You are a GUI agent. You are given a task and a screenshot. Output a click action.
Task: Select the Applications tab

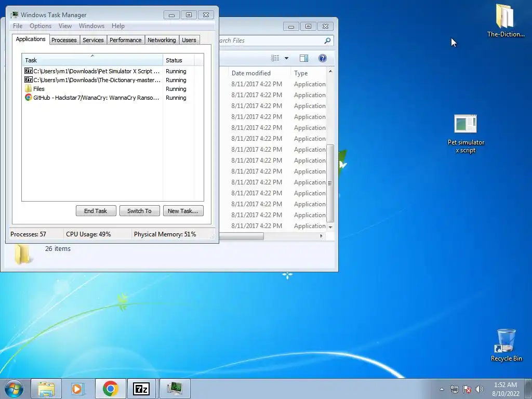pyautogui.click(x=31, y=39)
